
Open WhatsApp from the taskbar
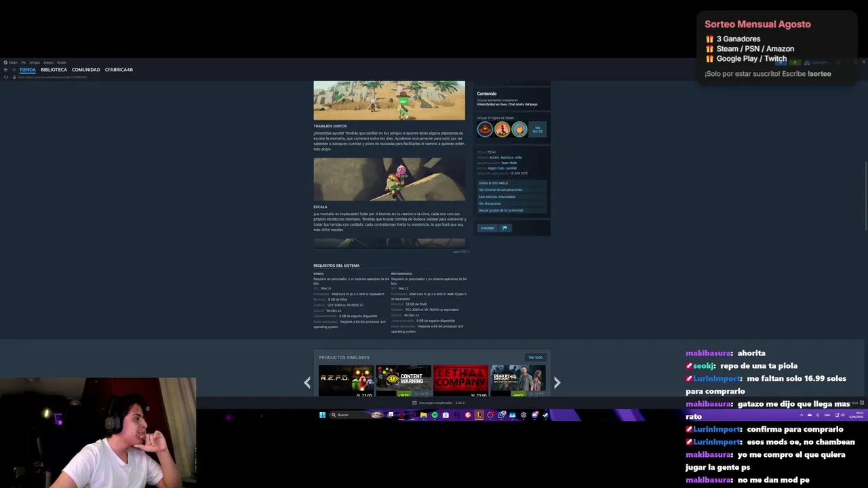(501, 415)
